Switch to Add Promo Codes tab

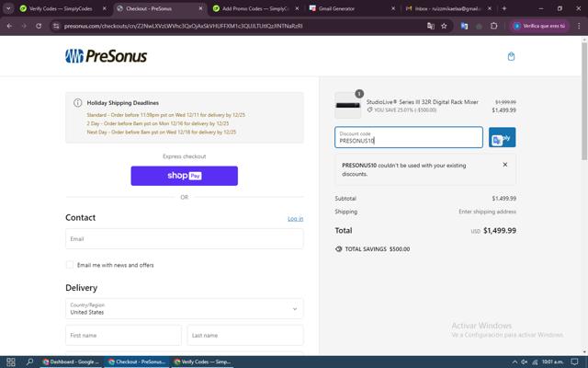[x=255, y=8]
